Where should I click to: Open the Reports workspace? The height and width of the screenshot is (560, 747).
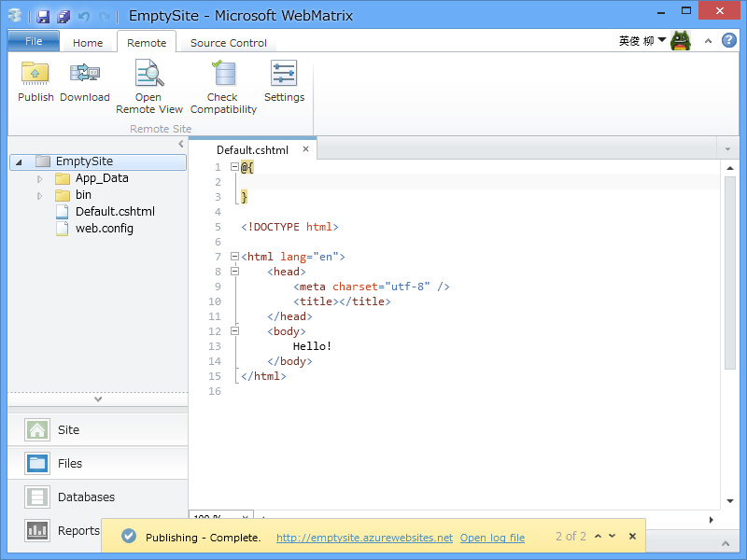(x=55, y=530)
